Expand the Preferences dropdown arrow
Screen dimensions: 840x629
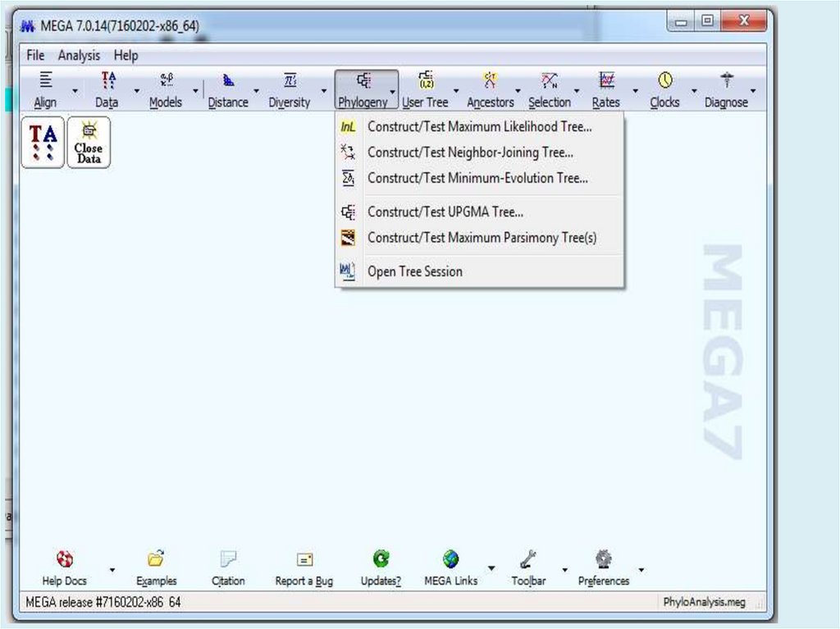point(641,569)
